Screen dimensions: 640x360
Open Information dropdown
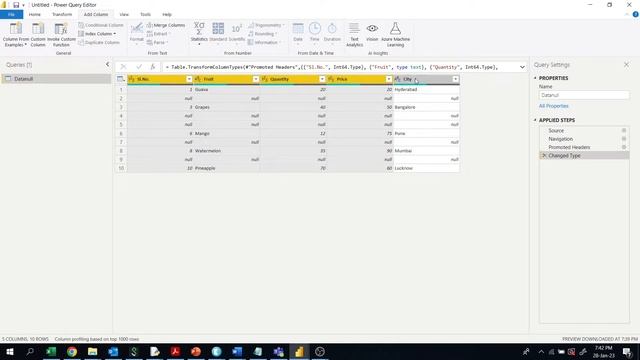264,42
